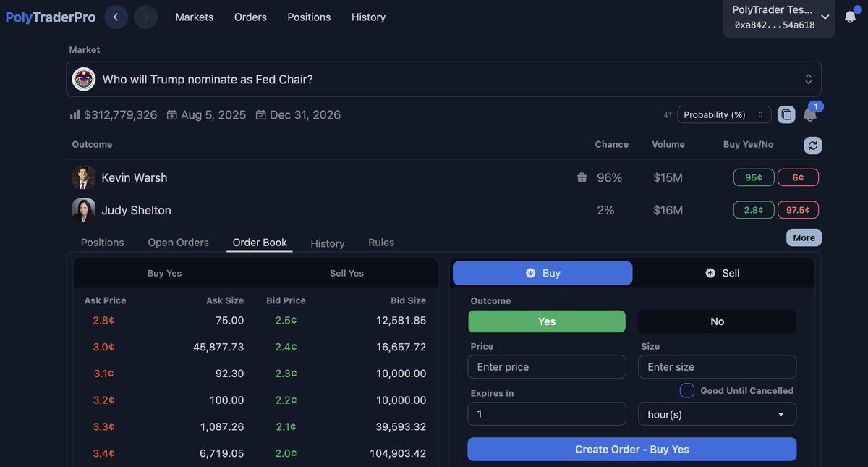
Task: Click the Chance column header
Action: pos(611,144)
